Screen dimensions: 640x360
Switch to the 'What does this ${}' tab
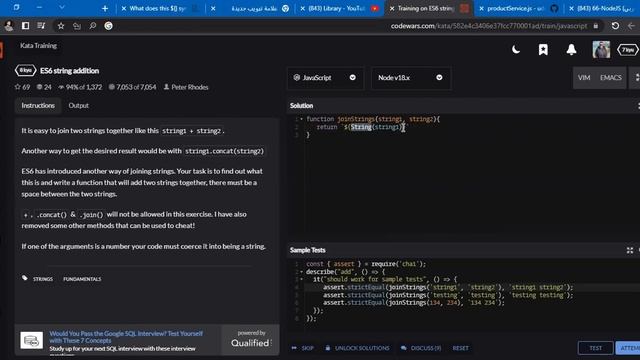pos(160,8)
